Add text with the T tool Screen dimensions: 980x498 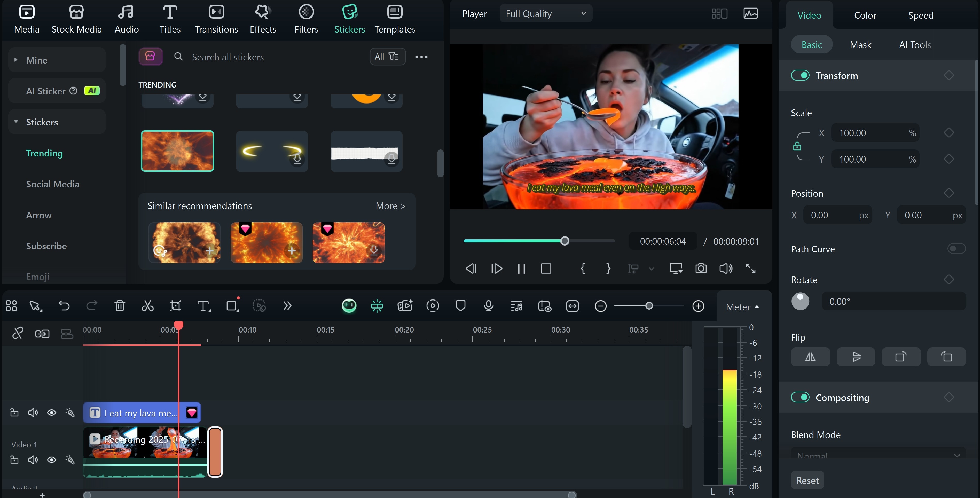tap(204, 306)
